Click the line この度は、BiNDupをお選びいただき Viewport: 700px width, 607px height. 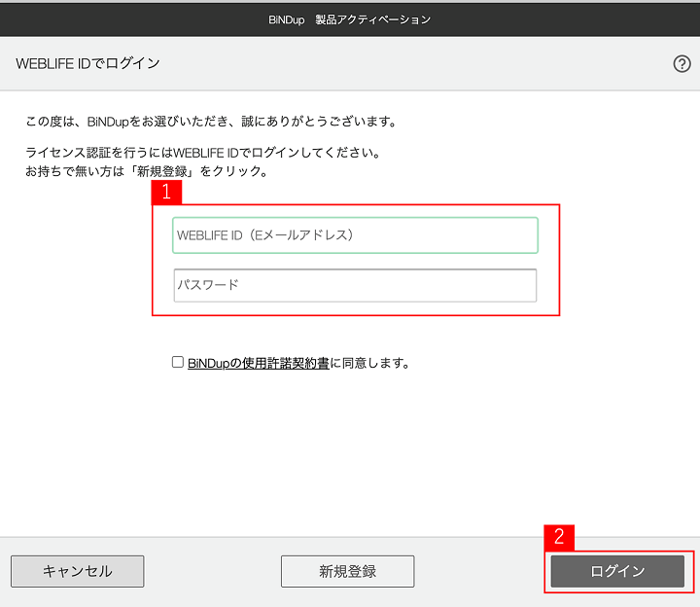click(211, 121)
